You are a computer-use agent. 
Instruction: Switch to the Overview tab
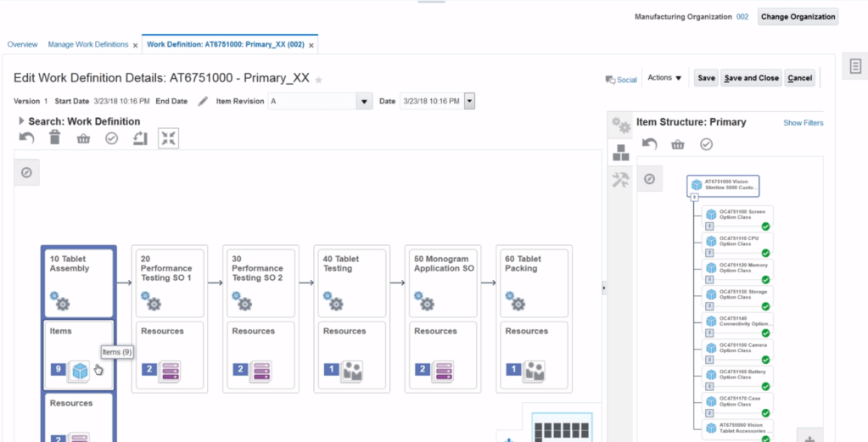[x=22, y=44]
